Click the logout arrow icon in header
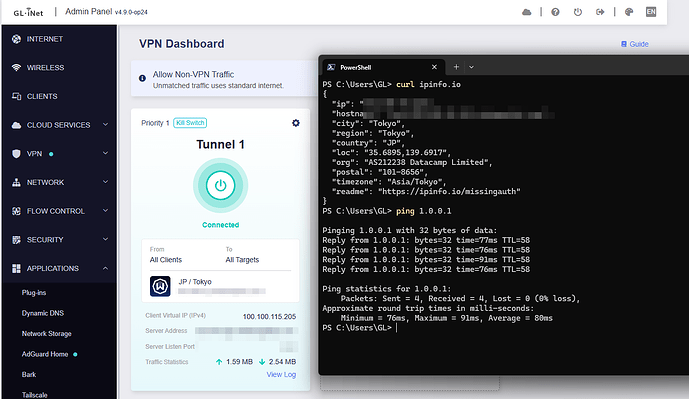689x399 pixels. coord(600,12)
